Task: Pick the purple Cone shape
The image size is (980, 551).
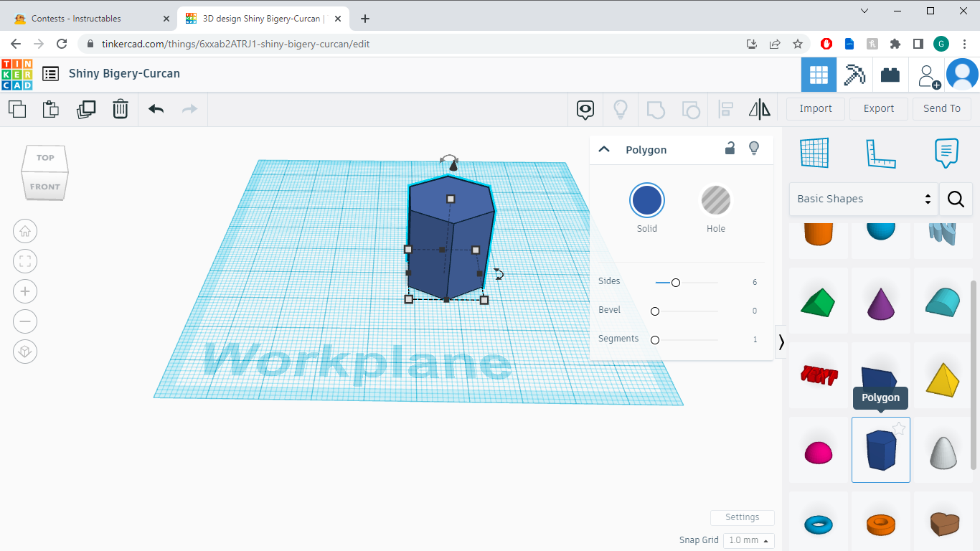Action: (881, 304)
